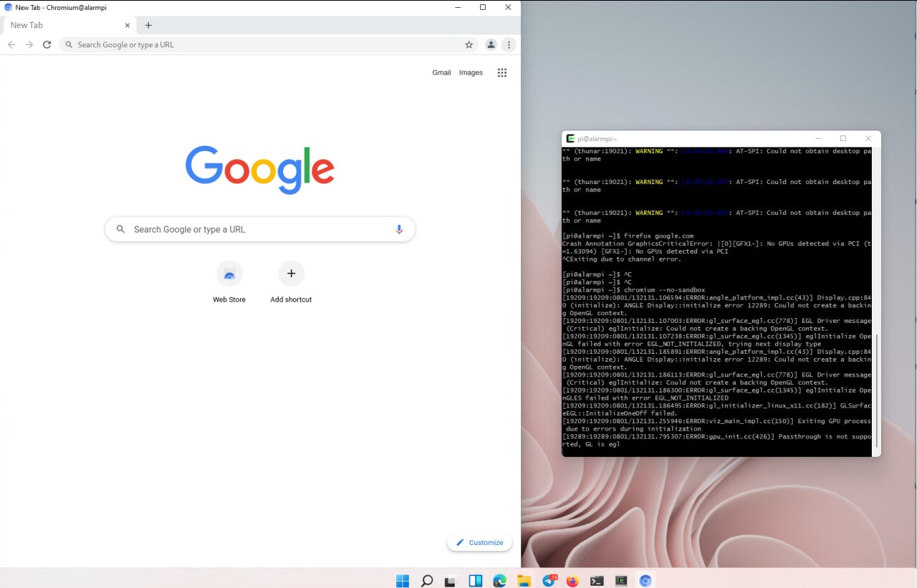
Task: Maximize the terminal window
Action: click(842, 138)
